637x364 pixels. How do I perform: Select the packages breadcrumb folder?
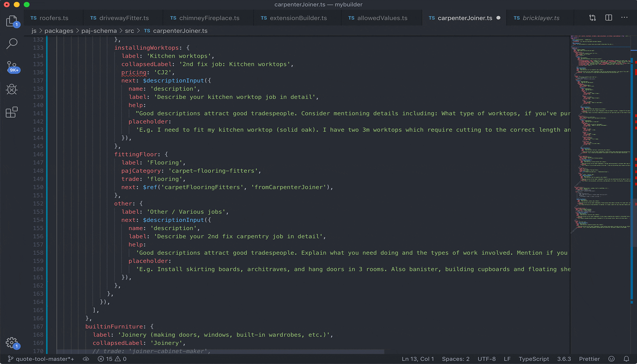59,31
